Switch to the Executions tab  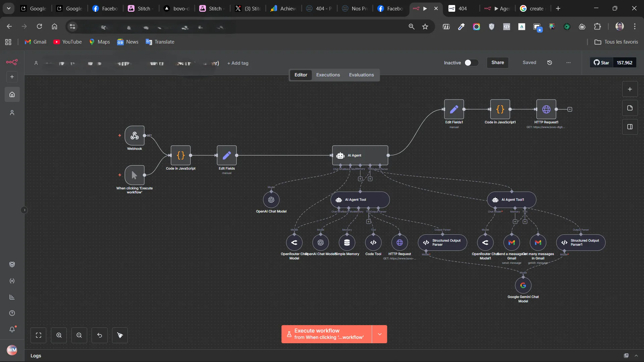tap(328, 75)
